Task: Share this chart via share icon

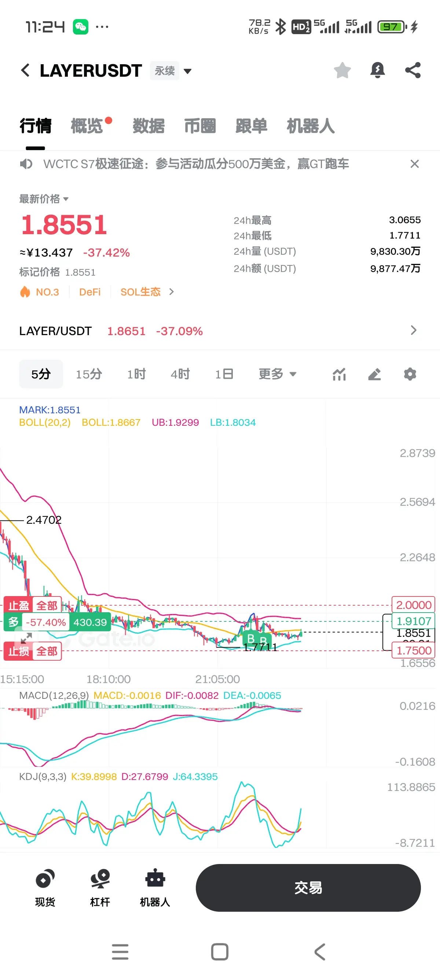Action: (412, 70)
